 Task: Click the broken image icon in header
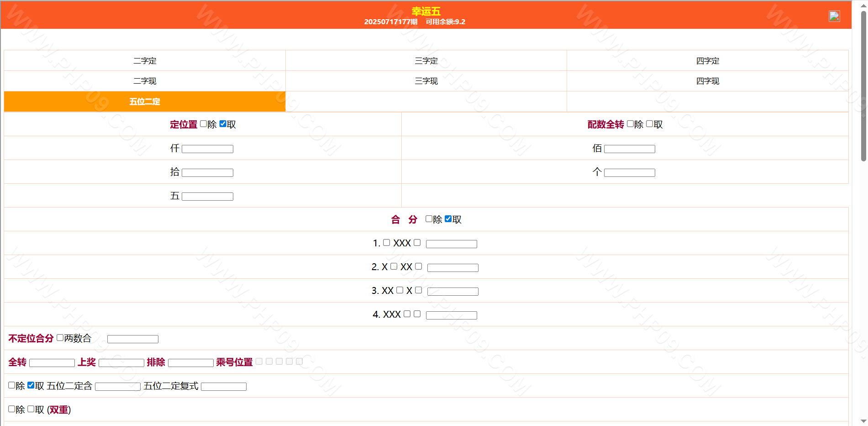[x=834, y=16]
